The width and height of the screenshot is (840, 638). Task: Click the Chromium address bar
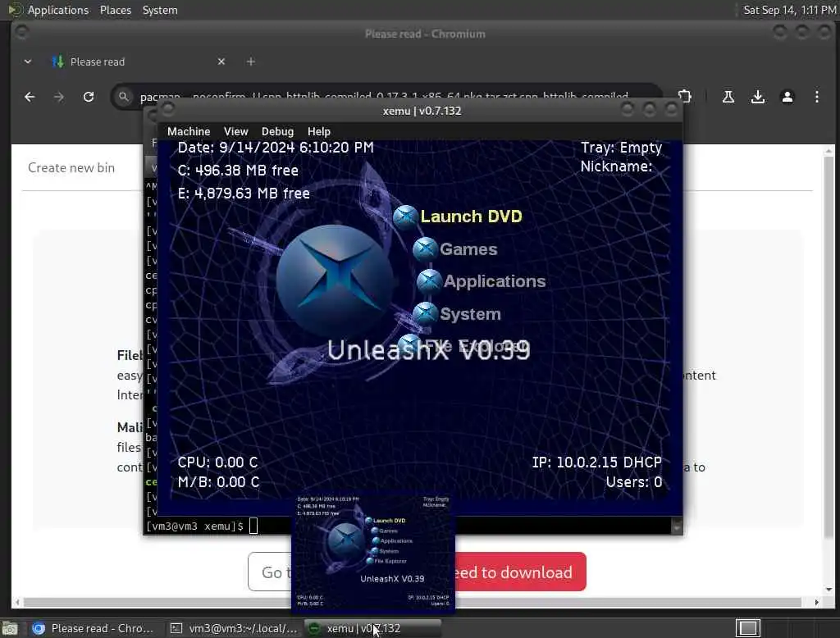pyautogui.click(x=384, y=97)
